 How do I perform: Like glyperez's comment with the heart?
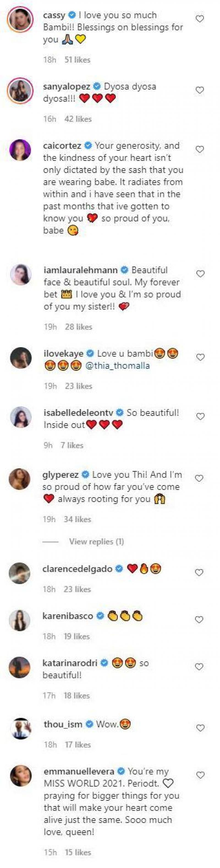pyautogui.click(x=199, y=478)
